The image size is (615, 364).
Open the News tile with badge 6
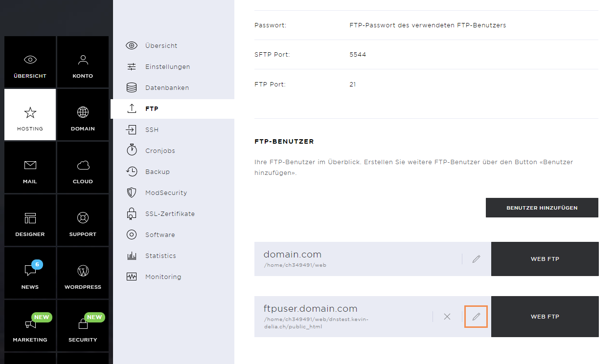pos(30,273)
